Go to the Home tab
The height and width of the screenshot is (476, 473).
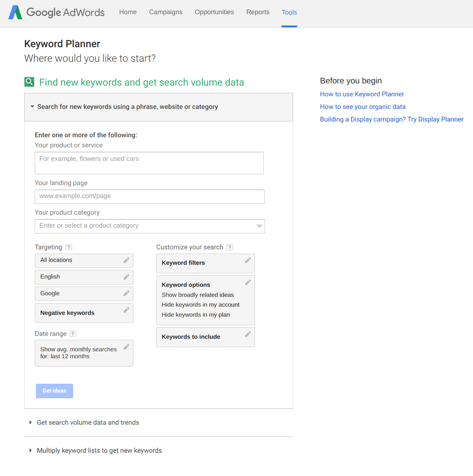pos(128,12)
